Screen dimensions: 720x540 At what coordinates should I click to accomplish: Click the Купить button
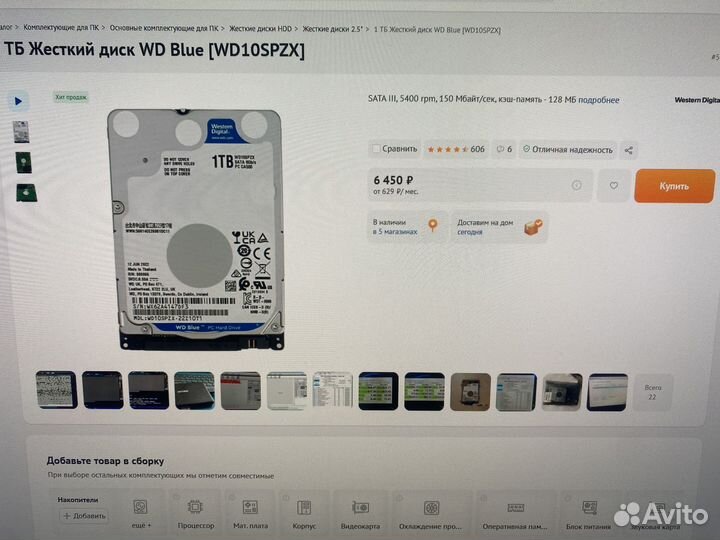(675, 186)
